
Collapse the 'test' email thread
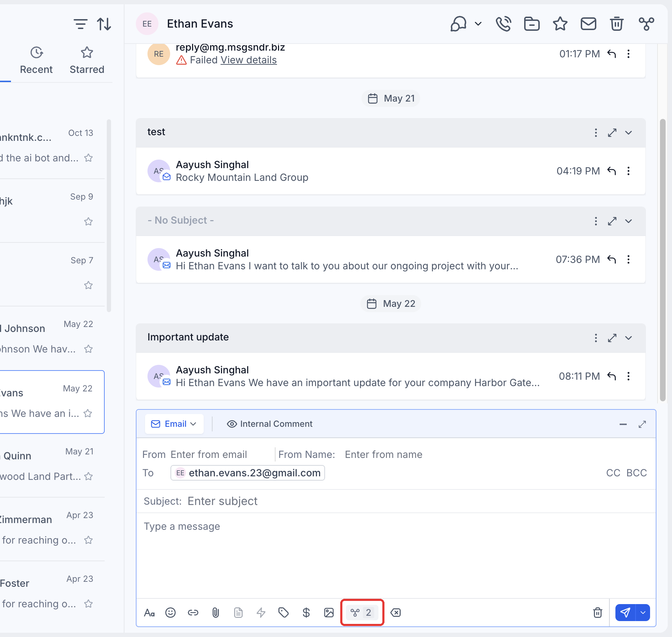coord(628,133)
